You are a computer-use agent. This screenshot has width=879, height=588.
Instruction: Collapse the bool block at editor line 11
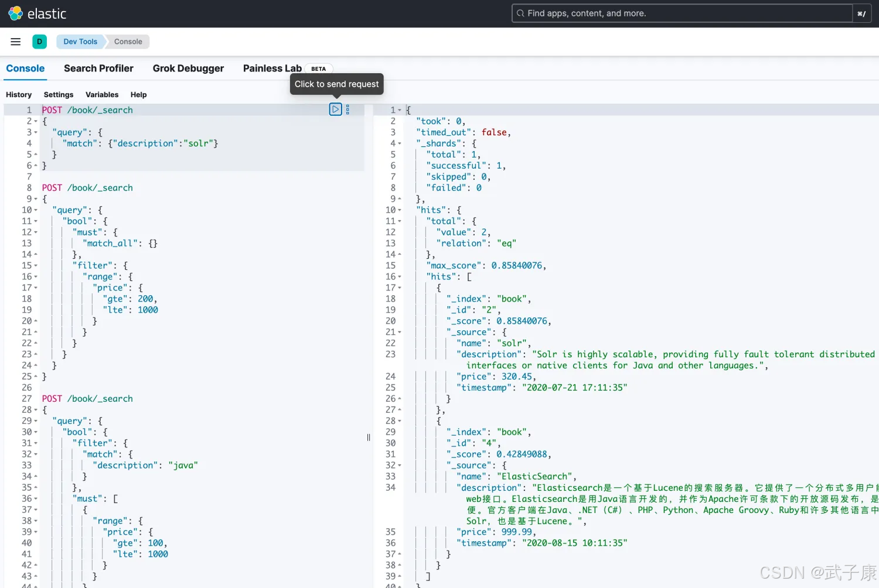point(36,221)
